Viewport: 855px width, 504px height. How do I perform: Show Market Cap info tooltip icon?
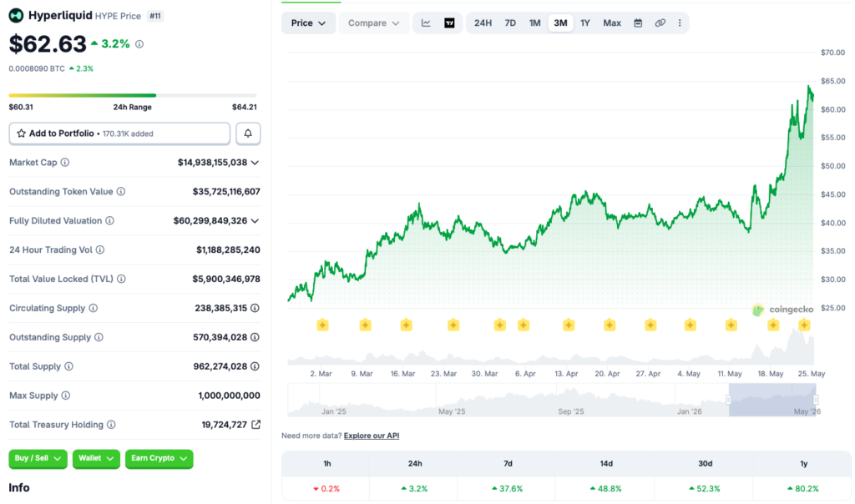[65, 163]
